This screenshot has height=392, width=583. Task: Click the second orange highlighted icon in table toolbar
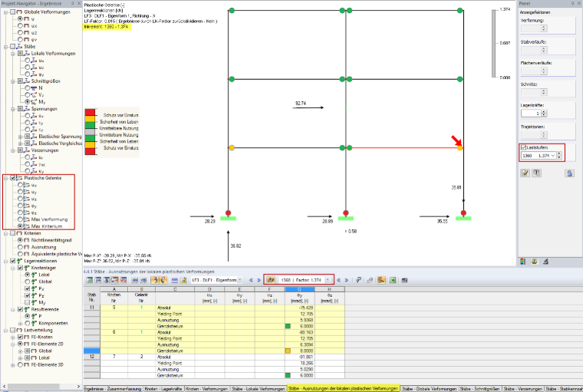[x=163, y=280]
